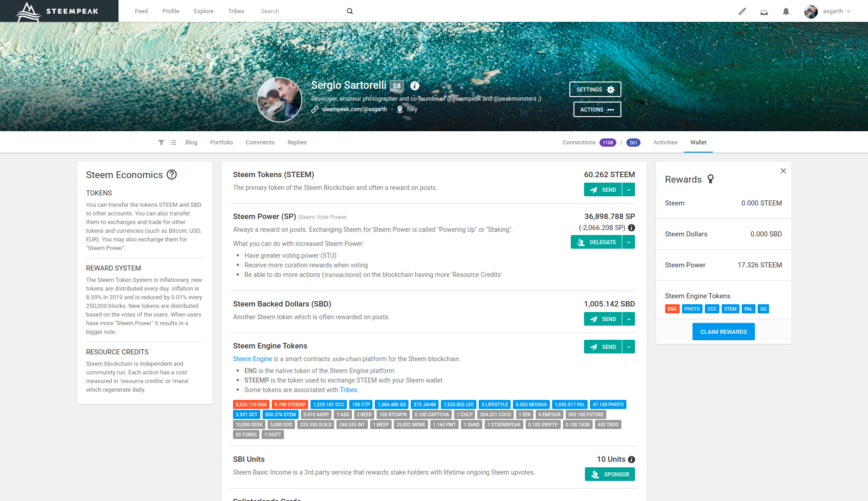This screenshot has width=868, height=501.
Task: Open profile SETTINGS button
Action: [595, 89]
